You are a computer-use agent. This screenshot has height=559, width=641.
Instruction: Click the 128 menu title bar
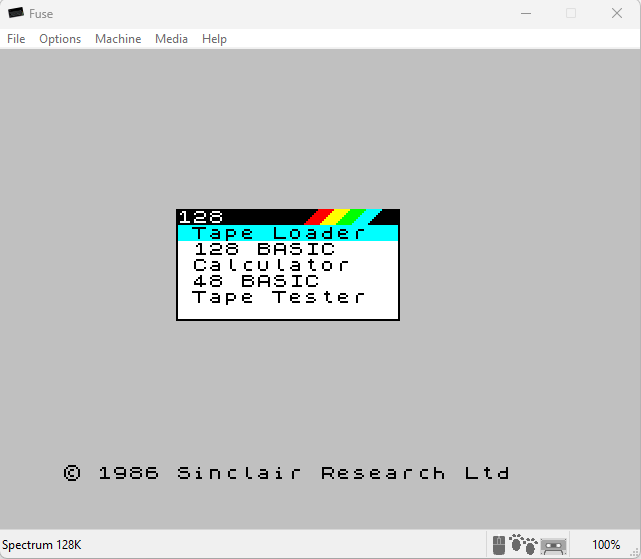tap(288, 217)
